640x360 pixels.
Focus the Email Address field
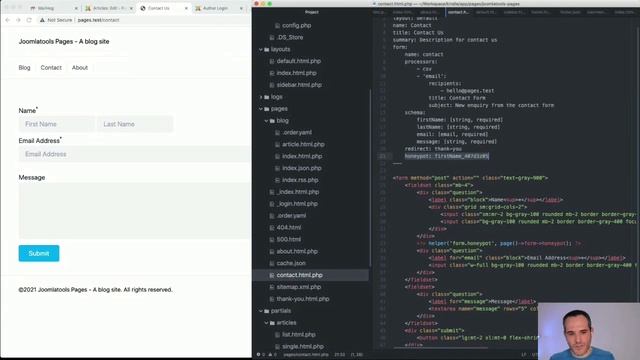pyautogui.click(x=135, y=154)
